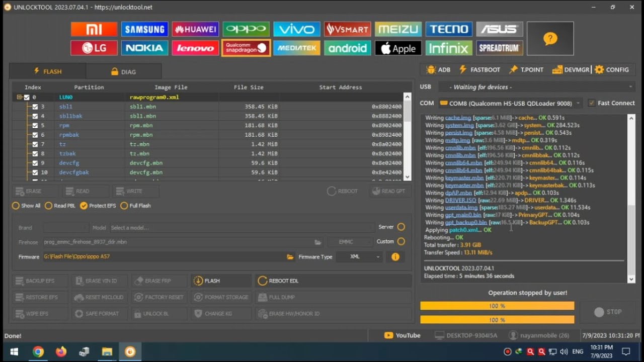Select the Meizu brand logo
644x362 pixels.
pos(398,29)
